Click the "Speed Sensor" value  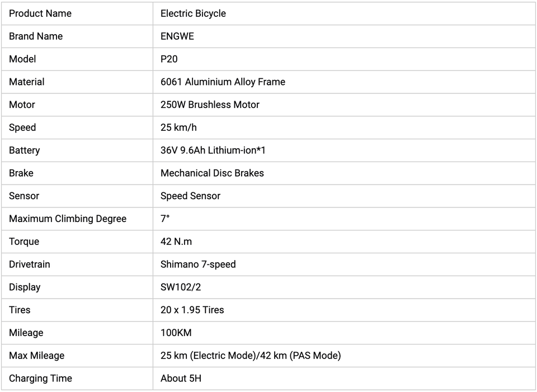click(190, 196)
